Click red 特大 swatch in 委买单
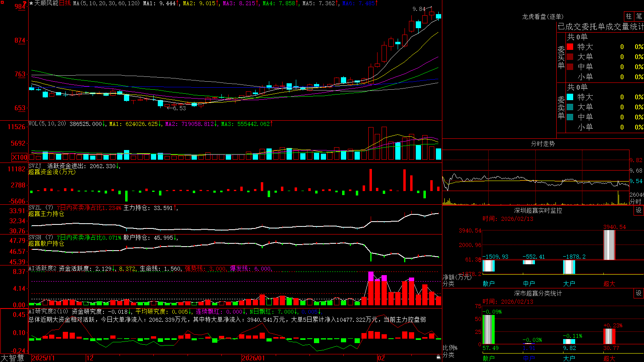Screen dimensions: 644x362 [570, 47]
